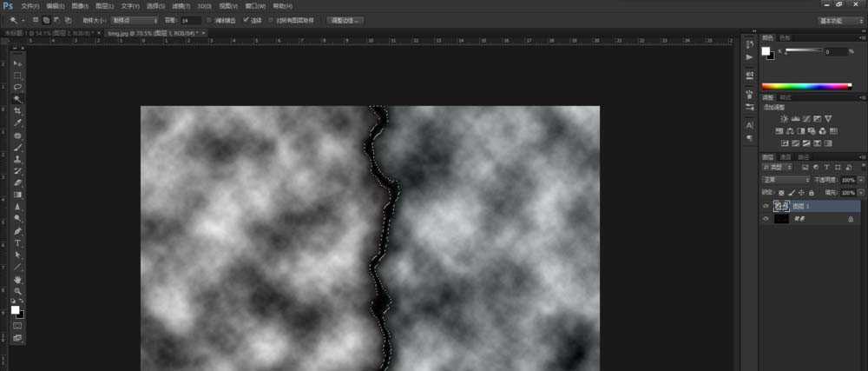This screenshot has height=371, width=868.
Task: Select the Crop tool
Action: tap(17, 112)
